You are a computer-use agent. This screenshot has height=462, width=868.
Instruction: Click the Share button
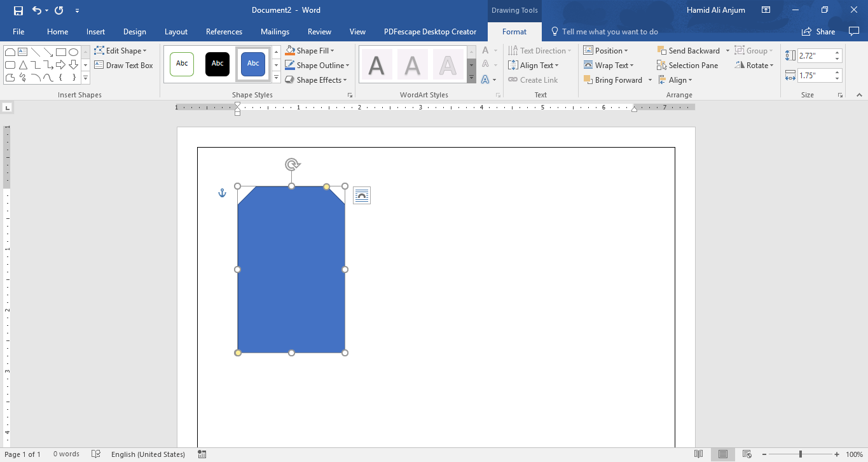(818, 31)
